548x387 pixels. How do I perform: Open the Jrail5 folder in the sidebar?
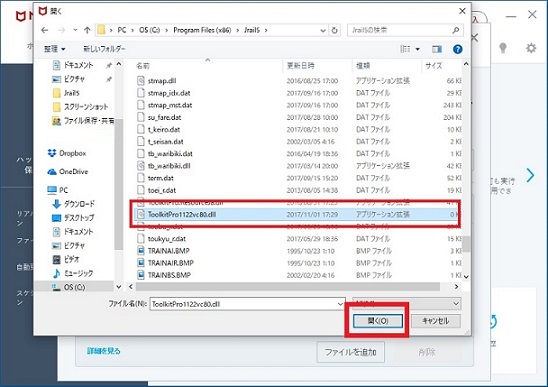[x=71, y=93]
